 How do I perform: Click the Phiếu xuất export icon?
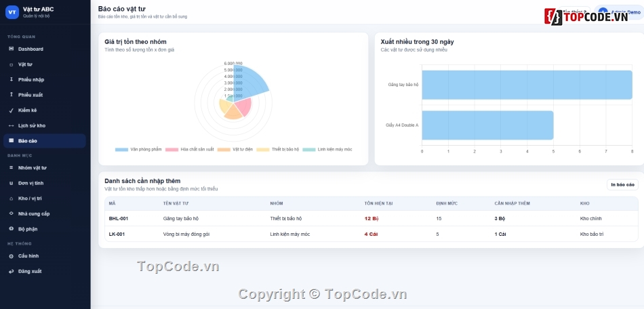coord(11,95)
